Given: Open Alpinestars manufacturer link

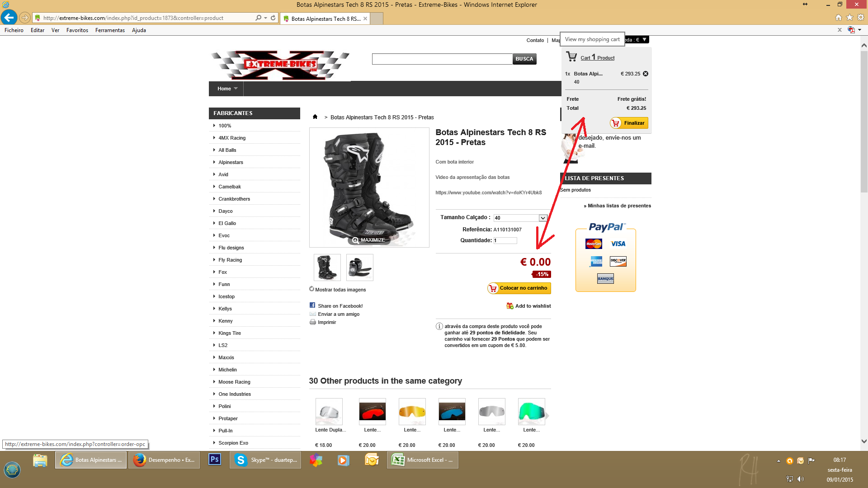Looking at the screenshot, I should tap(231, 162).
